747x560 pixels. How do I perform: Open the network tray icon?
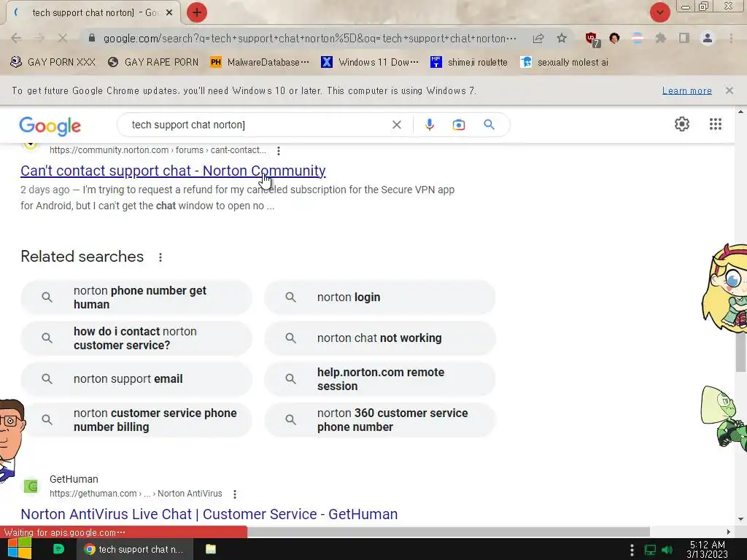(650, 550)
